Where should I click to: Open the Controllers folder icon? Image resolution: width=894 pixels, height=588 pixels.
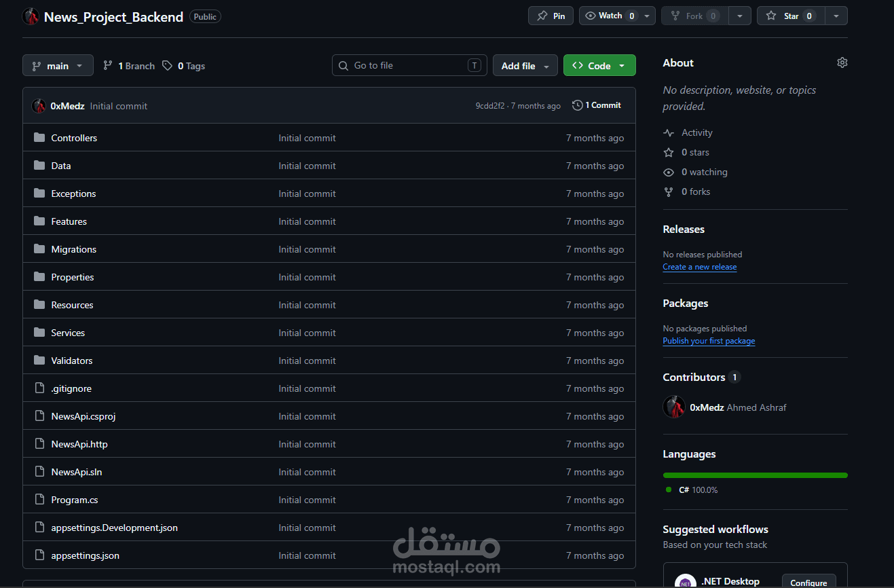coord(39,138)
